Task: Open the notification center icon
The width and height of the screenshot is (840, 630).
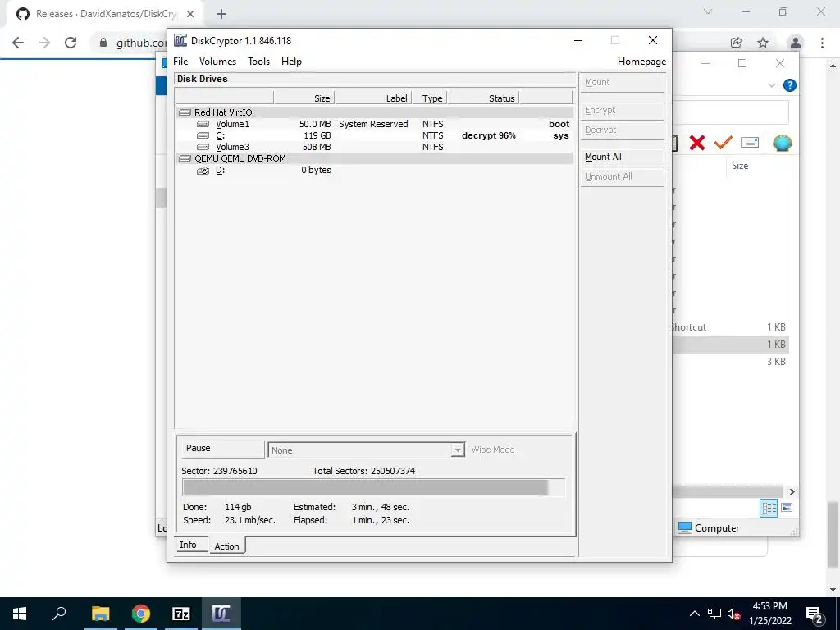Action: point(814,614)
